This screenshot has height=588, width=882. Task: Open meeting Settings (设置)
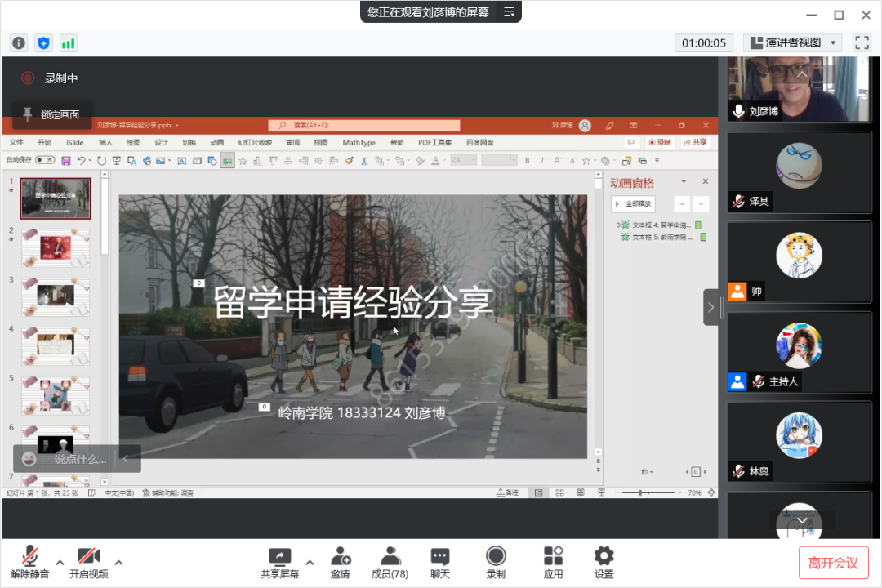(x=604, y=562)
